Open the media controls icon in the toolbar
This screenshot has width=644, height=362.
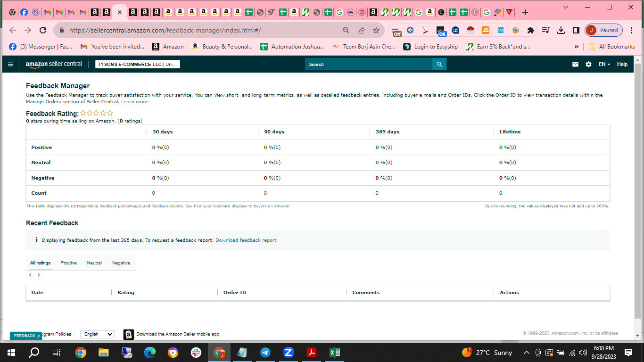coord(546,30)
